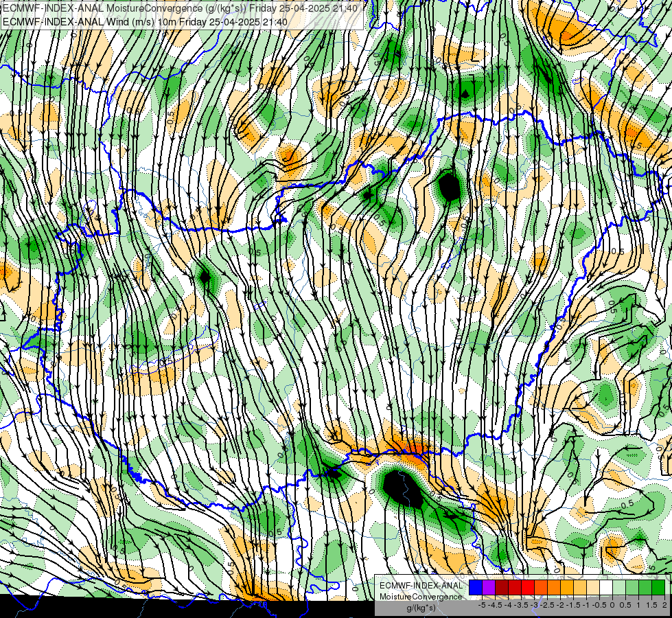This screenshot has height=618, width=672.
Task: Click the 2 legend scale value
Action: (x=664, y=605)
